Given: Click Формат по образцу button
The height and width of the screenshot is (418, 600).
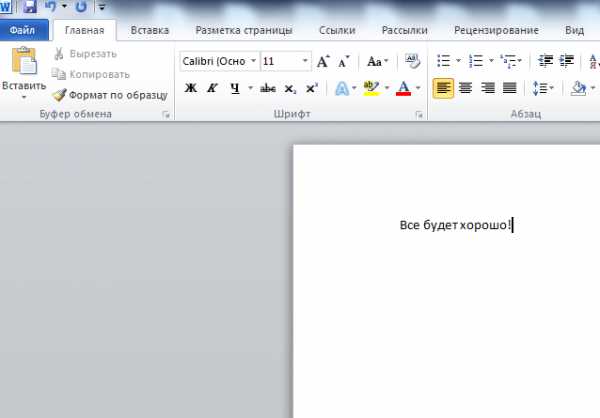Looking at the screenshot, I should pyautogui.click(x=110, y=95).
